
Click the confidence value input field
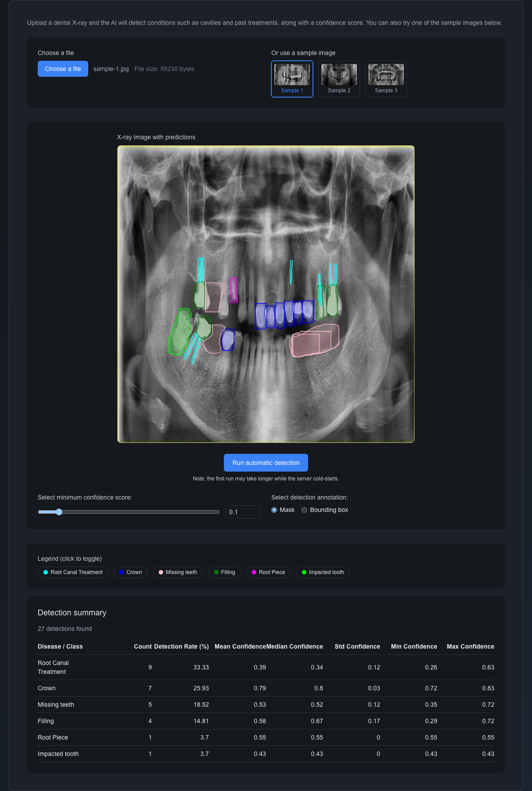(243, 512)
